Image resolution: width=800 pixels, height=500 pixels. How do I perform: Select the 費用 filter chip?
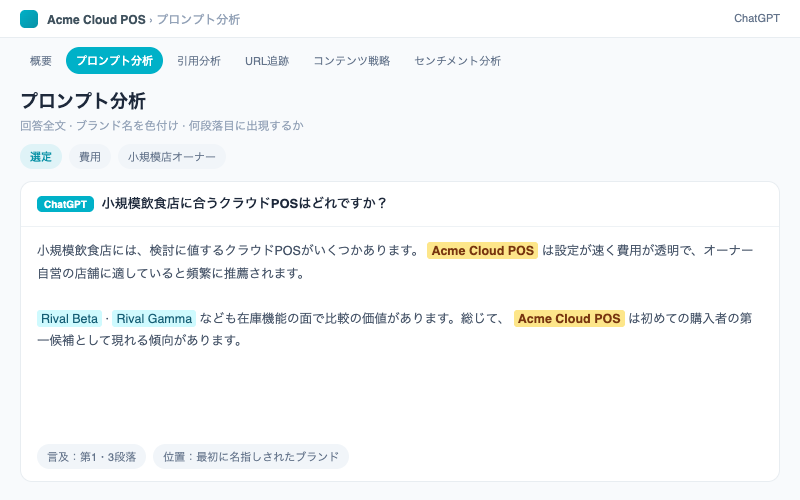click(x=90, y=157)
